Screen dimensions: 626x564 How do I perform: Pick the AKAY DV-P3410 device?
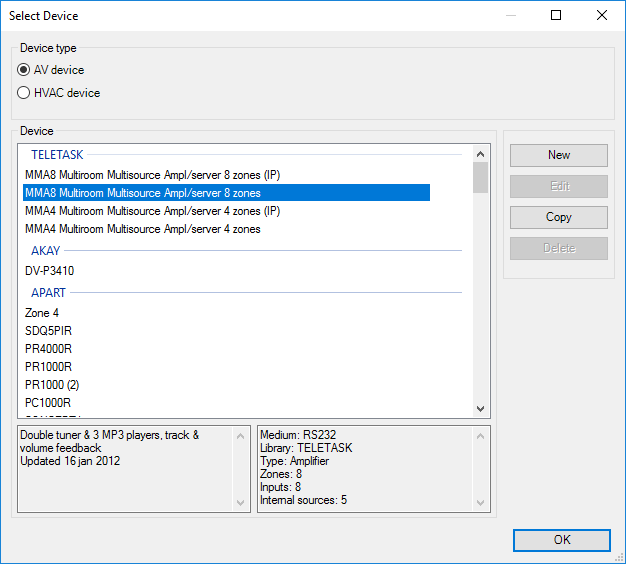(x=50, y=271)
